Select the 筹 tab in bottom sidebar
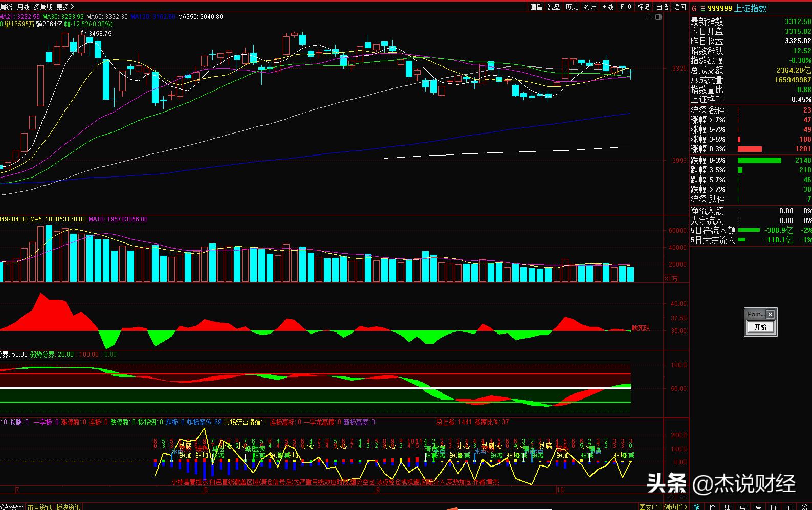This screenshot has height=510, width=812. (804, 506)
